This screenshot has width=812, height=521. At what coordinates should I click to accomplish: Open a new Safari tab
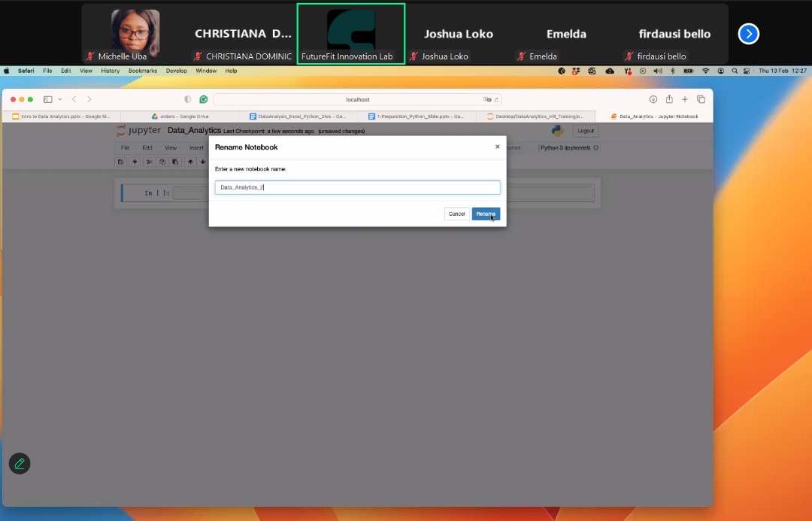pyautogui.click(x=685, y=99)
